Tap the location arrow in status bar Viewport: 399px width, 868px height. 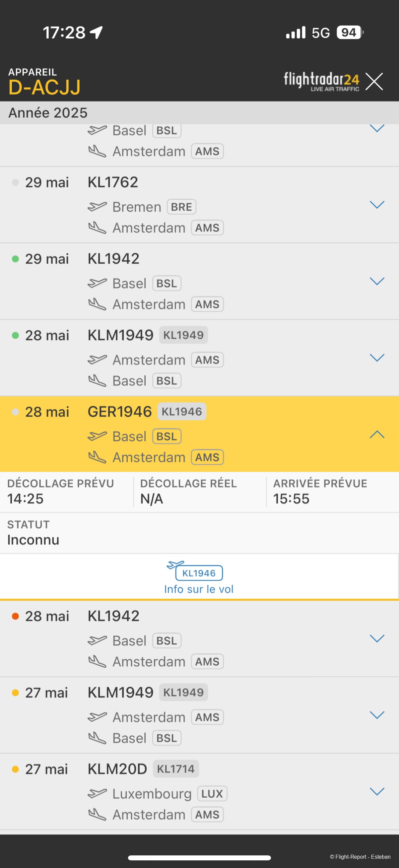pos(96,33)
